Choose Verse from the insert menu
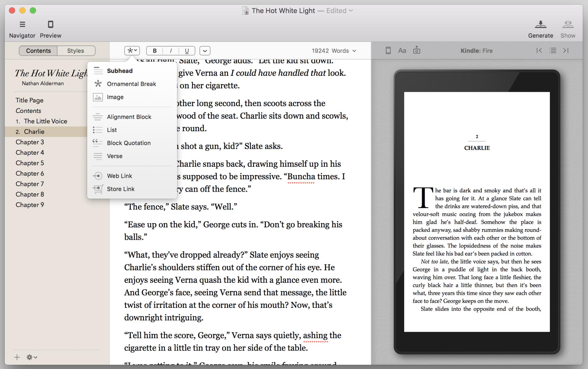The image size is (588, 369). click(132, 156)
